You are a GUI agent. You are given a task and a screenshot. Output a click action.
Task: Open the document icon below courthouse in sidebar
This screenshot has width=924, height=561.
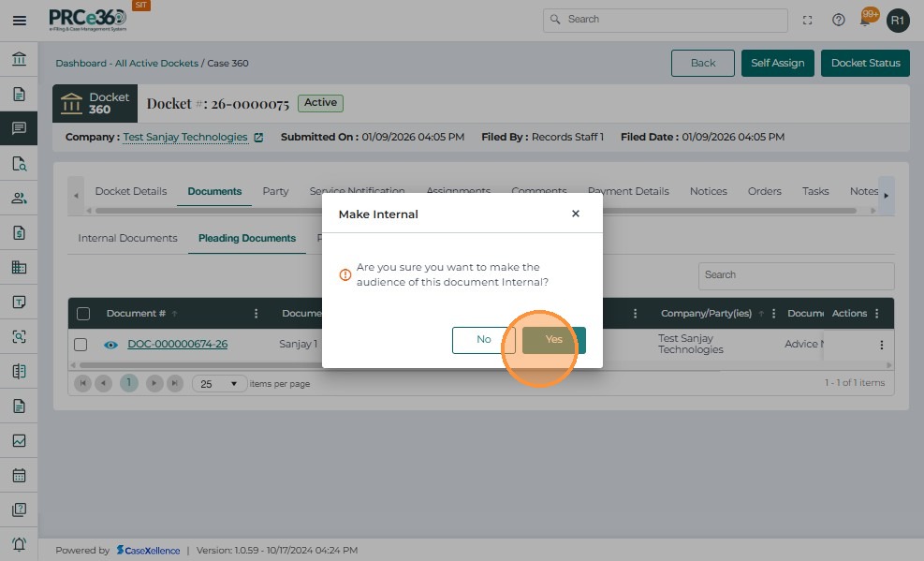pos(19,94)
